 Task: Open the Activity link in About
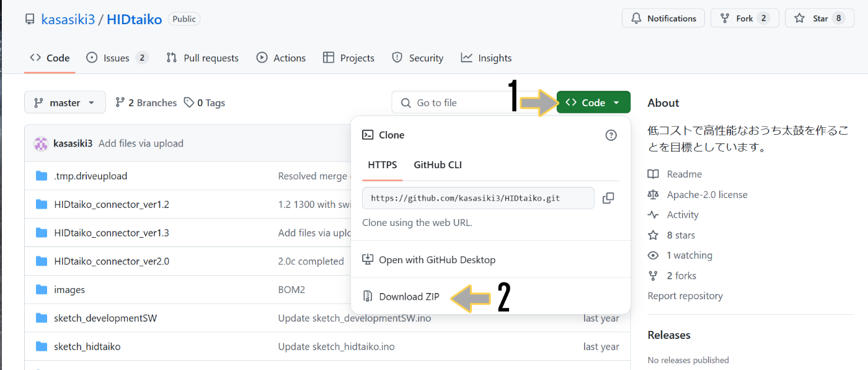[673, 215]
